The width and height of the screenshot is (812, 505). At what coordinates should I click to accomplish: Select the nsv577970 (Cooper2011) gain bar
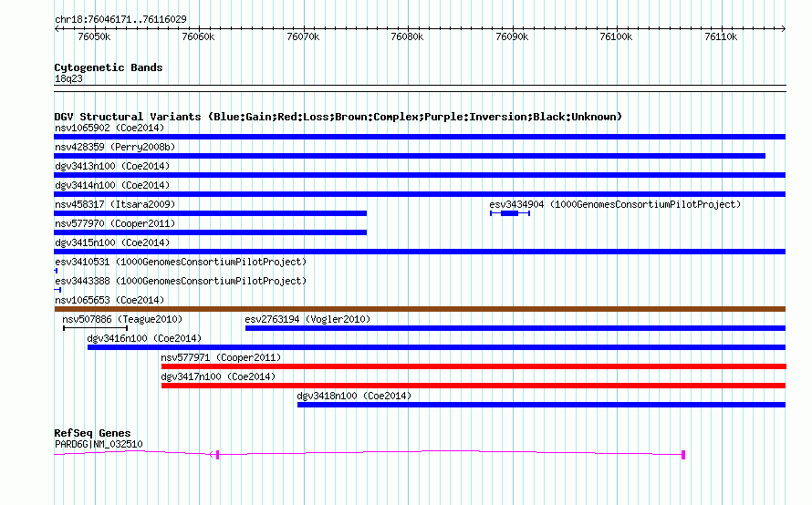tap(210, 232)
